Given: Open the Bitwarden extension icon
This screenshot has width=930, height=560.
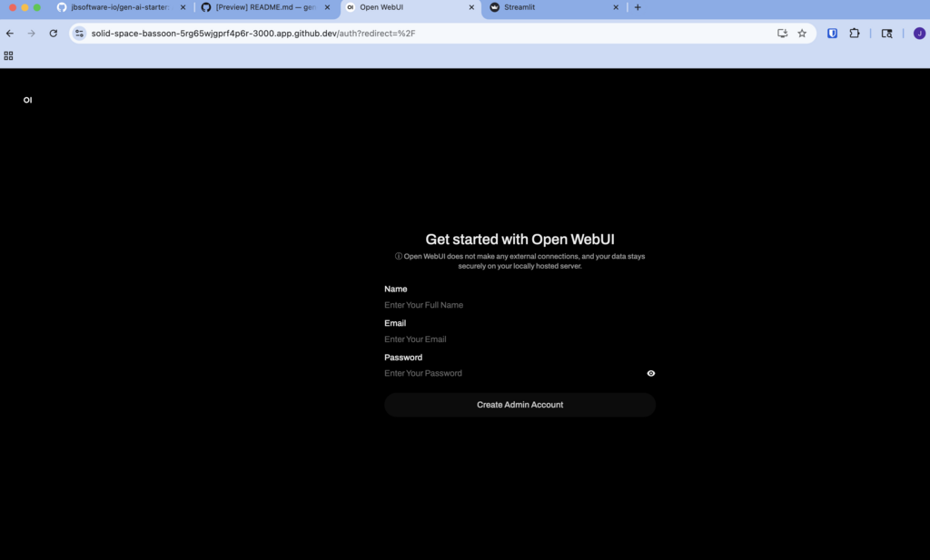Looking at the screenshot, I should click(832, 34).
